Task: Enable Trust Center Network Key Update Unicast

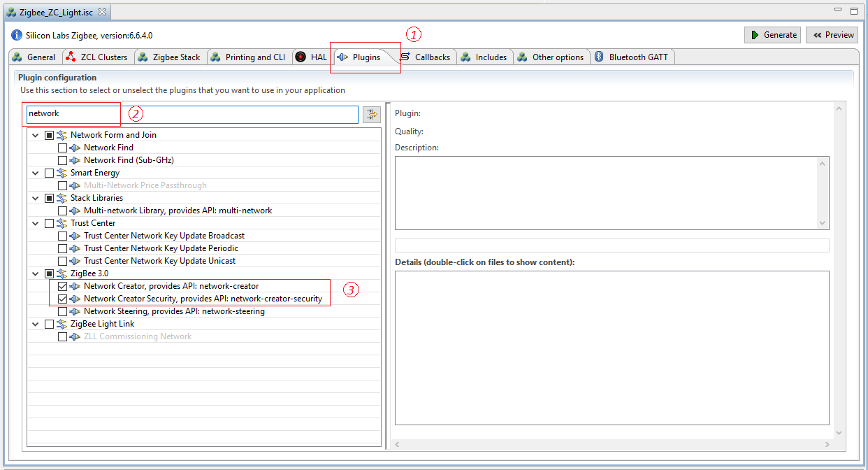Action: pyautogui.click(x=63, y=261)
